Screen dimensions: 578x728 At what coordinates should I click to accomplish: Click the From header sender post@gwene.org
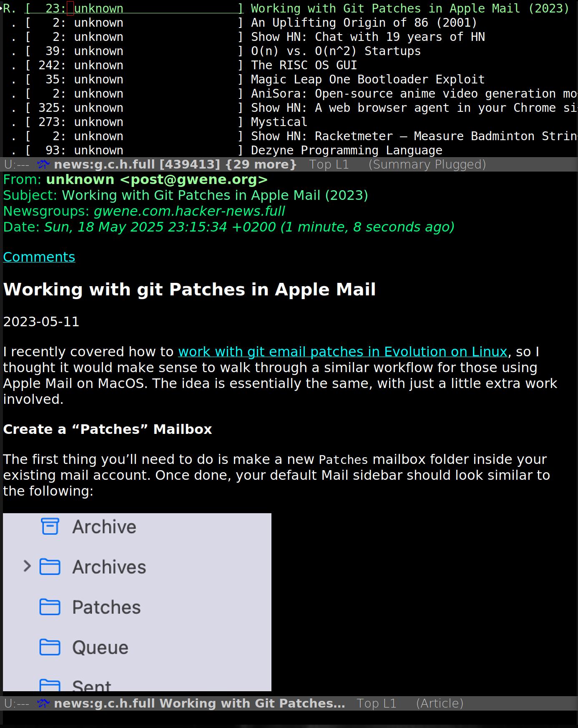[x=157, y=179]
